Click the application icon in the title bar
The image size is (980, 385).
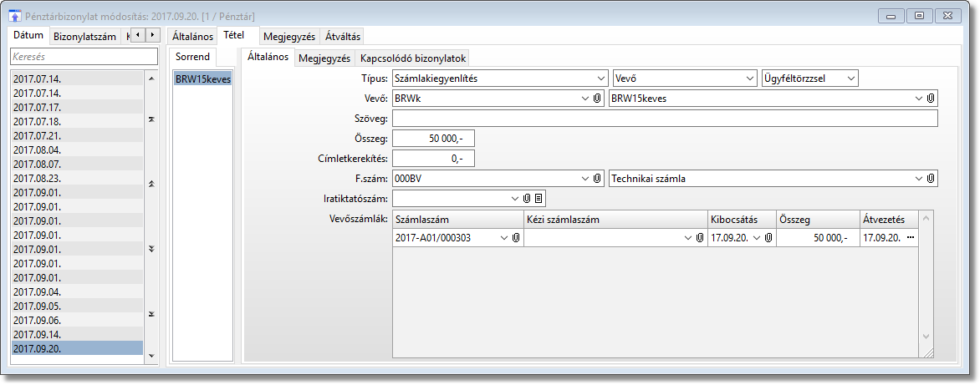13,15
